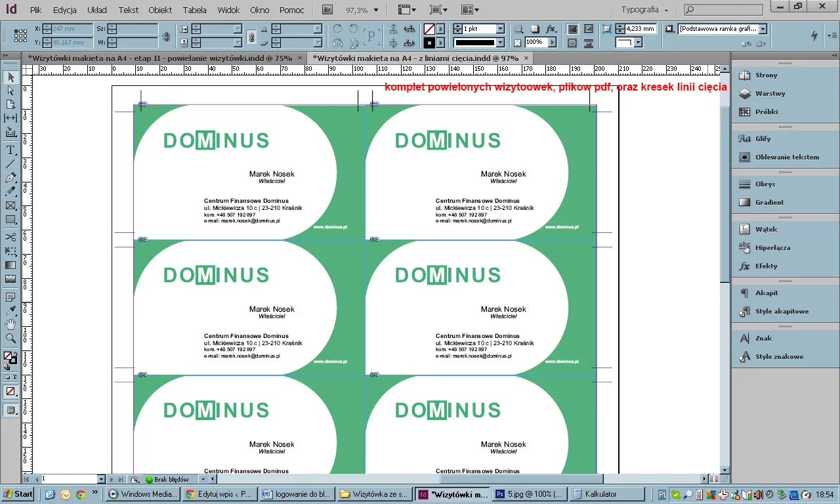This screenshot has height=504, width=840.
Task: Open the Obiekt menu
Action: pyautogui.click(x=160, y=10)
